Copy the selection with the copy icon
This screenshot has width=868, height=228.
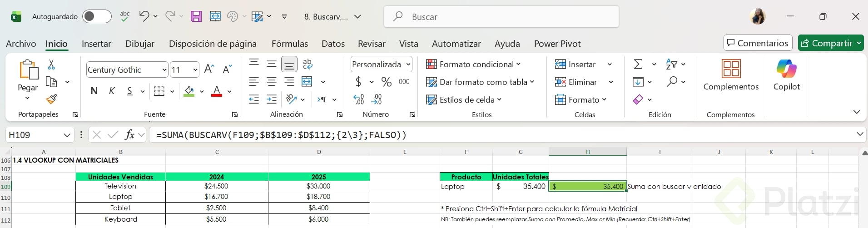(52, 82)
